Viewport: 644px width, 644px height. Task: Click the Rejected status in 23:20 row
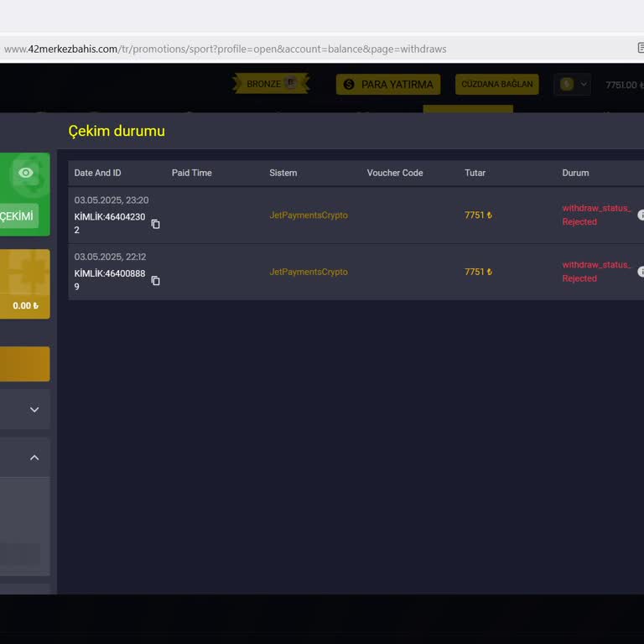596,215
